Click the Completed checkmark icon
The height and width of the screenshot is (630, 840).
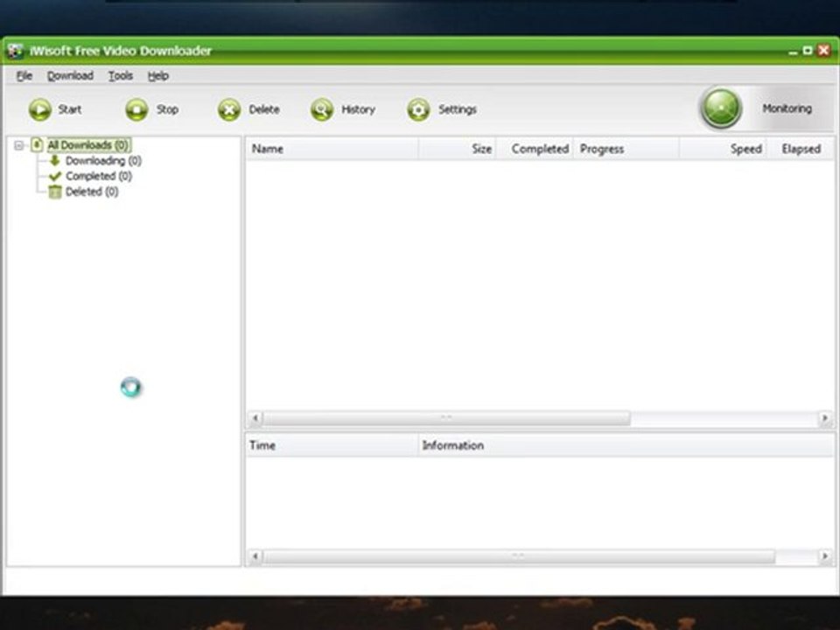click(x=54, y=176)
